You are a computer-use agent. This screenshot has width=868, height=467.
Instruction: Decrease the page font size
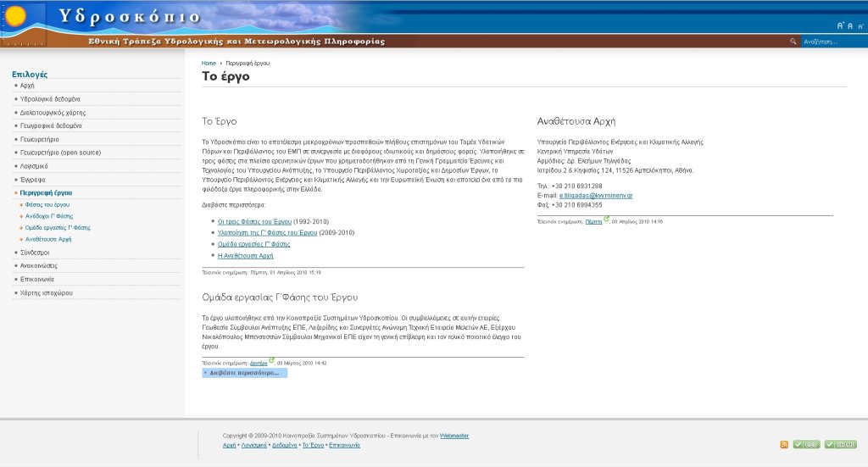[860, 26]
